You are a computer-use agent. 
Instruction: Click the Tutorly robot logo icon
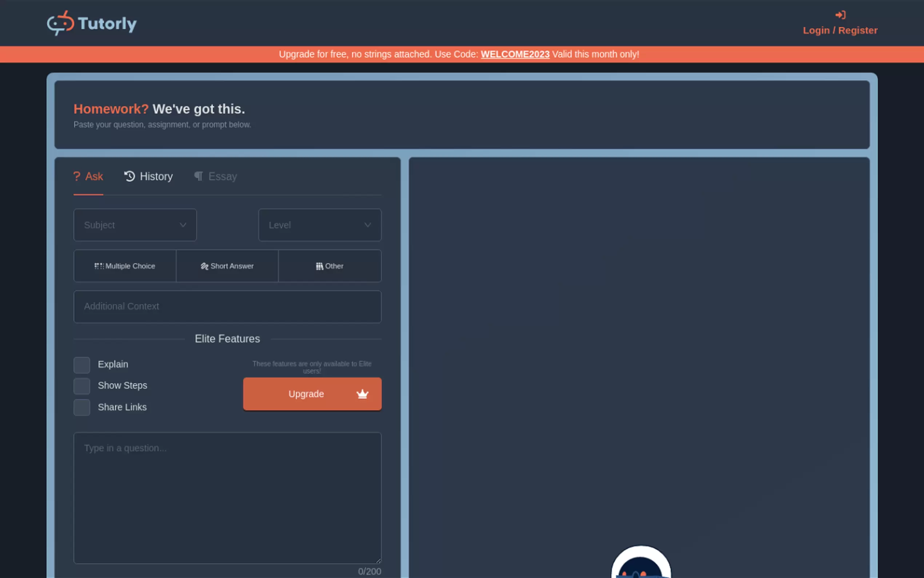pos(60,23)
